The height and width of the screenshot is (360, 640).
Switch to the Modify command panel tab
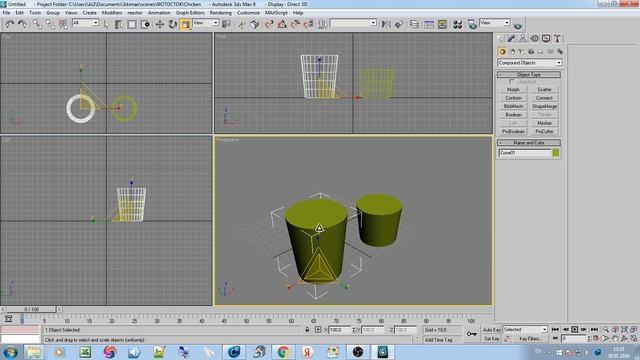pyautogui.click(x=511, y=38)
